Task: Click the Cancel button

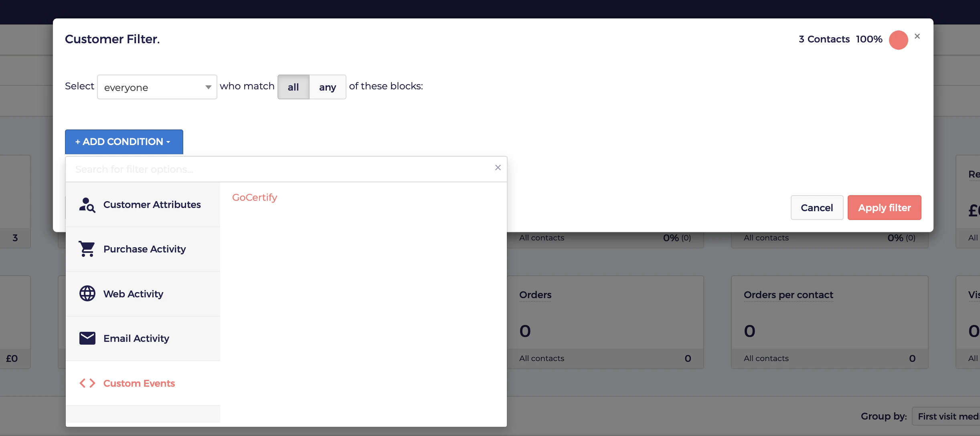Action: click(817, 208)
